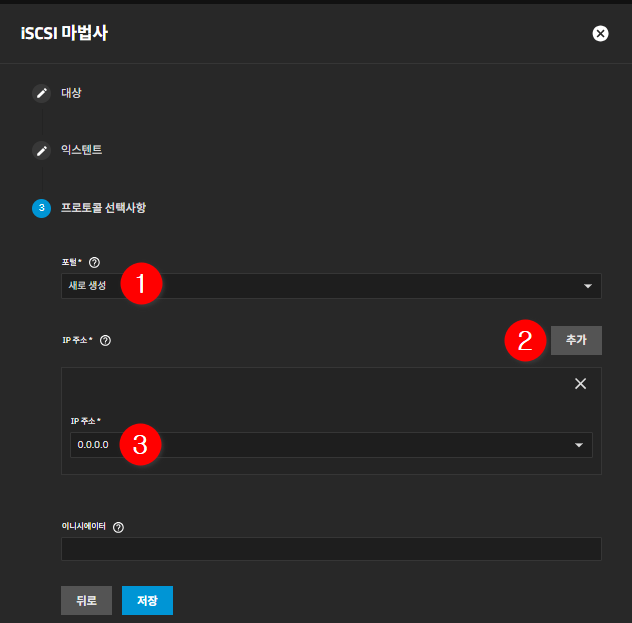The image size is (632, 623).
Task: Click the pencil icon beside 익스텐트
Action: [41, 150]
